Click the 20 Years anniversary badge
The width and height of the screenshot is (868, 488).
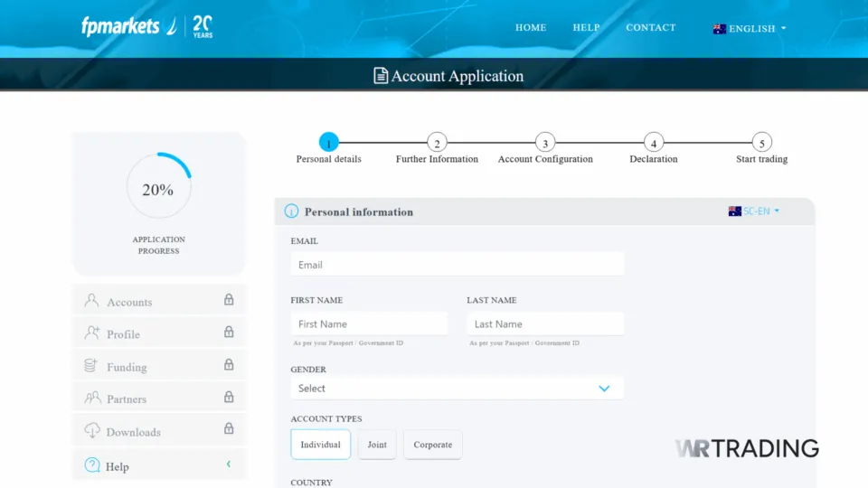(x=202, y=26)
